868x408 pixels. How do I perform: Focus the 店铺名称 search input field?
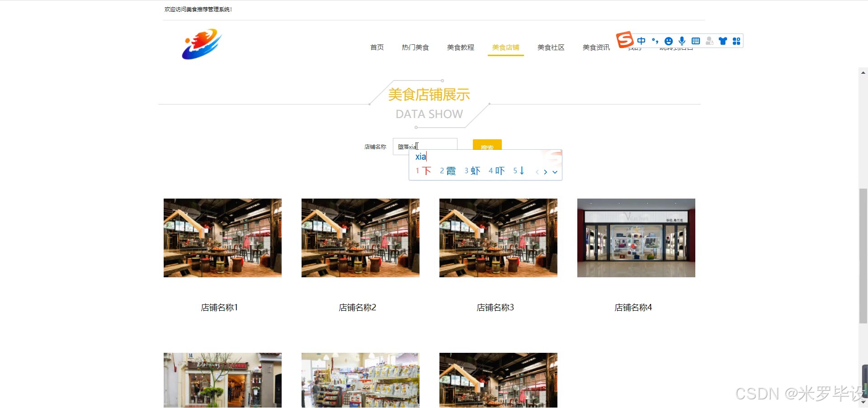coord(425,146)
